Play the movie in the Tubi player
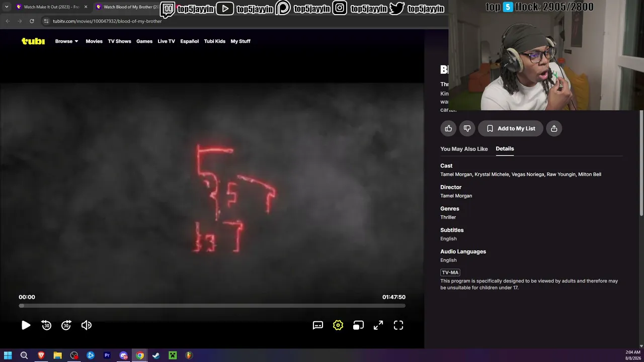Image resolution: width=644 pixels, height=362 pixels. [x=26, y=325]
